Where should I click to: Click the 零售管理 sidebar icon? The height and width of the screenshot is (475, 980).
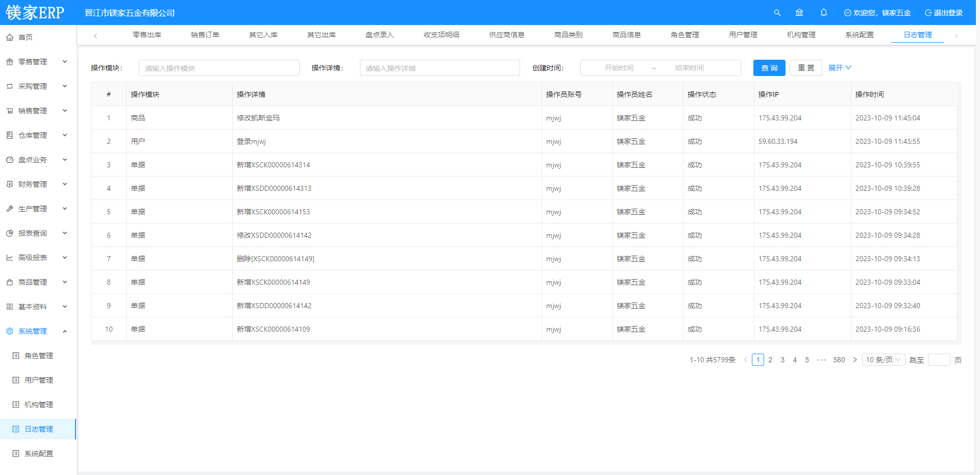pyautogui.click(x=10, y=62)
